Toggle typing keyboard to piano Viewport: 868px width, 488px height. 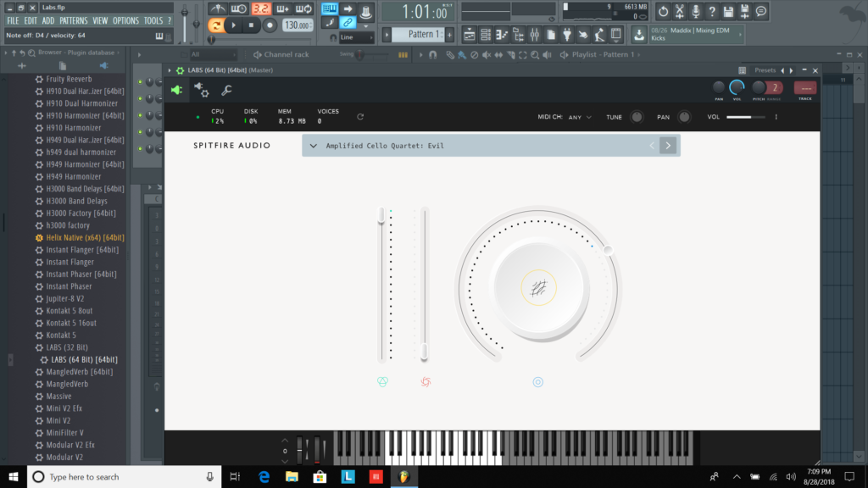pos(330,8)
